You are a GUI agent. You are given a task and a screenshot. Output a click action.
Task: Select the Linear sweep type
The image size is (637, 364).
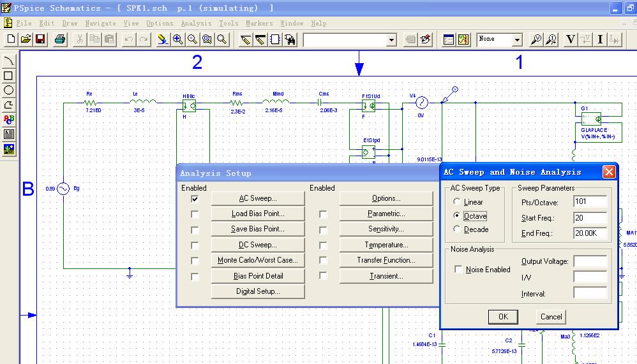(x=456, y=201)
